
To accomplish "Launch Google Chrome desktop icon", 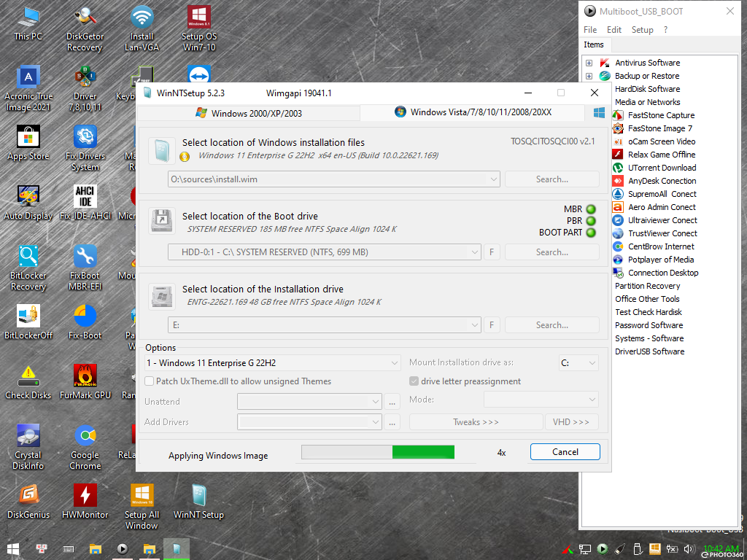I will [x=85, y=448].
